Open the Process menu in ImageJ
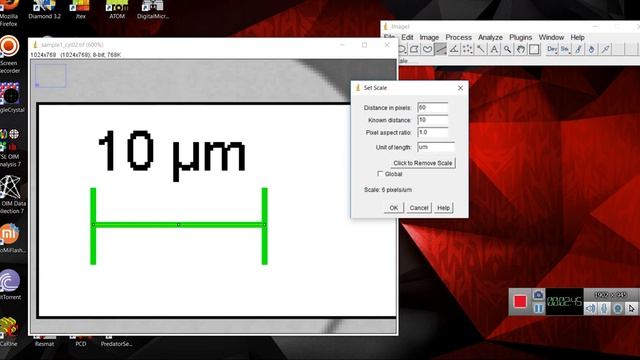Image resolution: width=640 pixels, height=360 pixels. [458, 37]
